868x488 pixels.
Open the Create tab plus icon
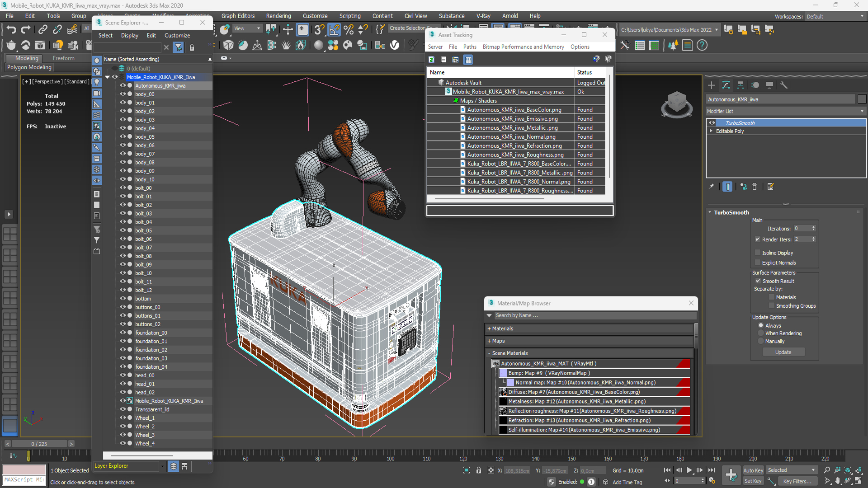click(712, 85)
